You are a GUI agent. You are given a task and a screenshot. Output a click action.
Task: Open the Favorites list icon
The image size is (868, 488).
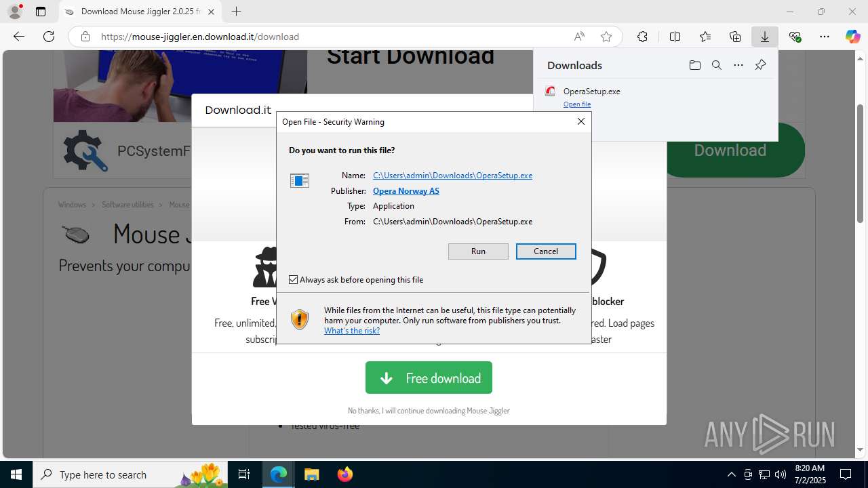click(x=705, y=37)
